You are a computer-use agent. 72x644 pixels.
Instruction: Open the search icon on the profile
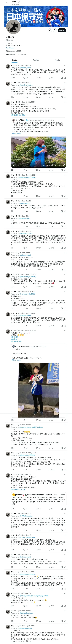pyautogui.click(x=55, y=30)
